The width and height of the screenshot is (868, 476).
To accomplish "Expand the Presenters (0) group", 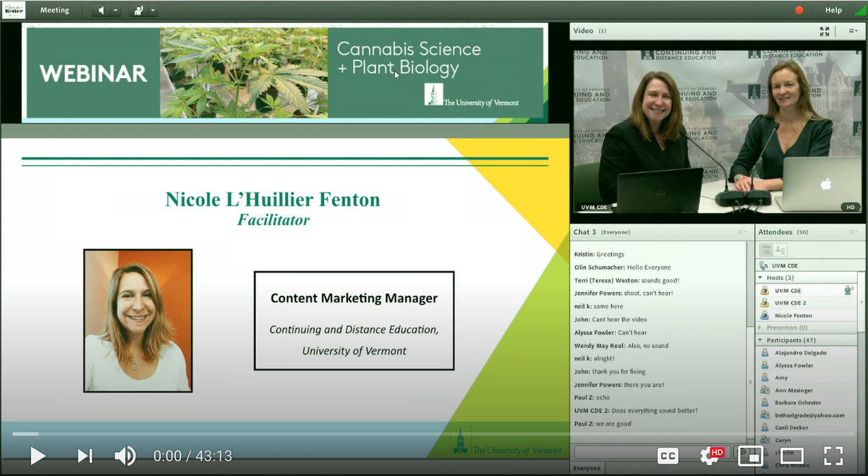I will [760, 328].
